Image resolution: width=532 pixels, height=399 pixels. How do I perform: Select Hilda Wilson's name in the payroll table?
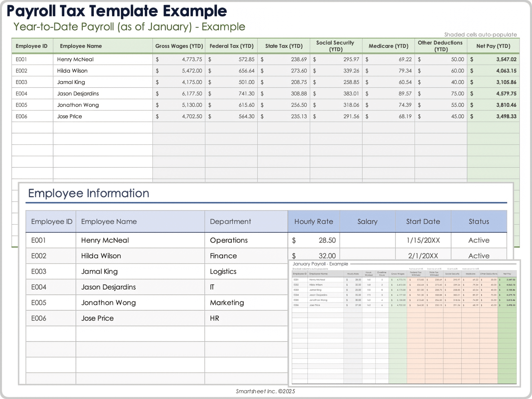[72, 71]
